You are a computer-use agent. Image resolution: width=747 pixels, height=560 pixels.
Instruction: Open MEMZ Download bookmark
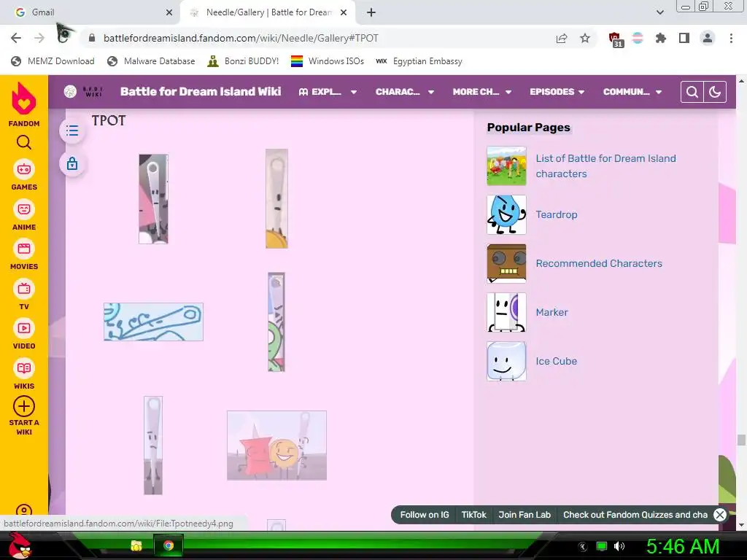point(53,61)
